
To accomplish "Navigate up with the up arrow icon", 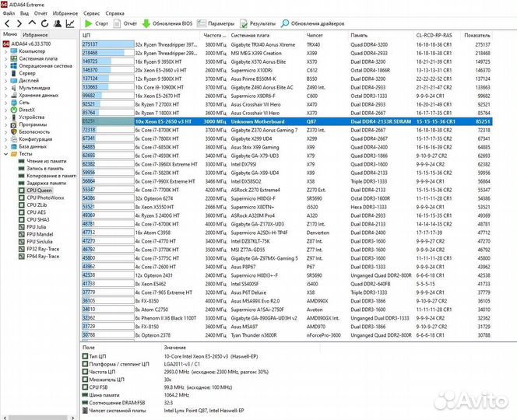I will 32,23.
